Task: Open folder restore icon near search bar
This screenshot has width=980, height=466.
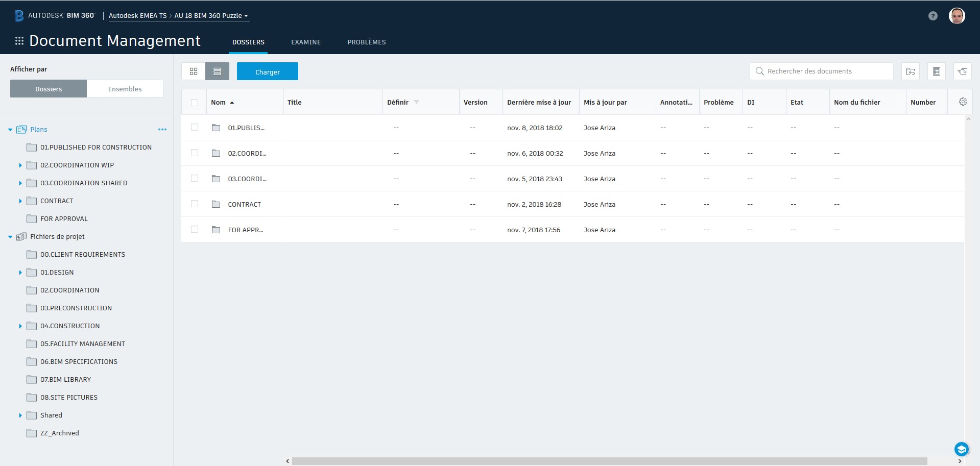Action: [911, 71]
